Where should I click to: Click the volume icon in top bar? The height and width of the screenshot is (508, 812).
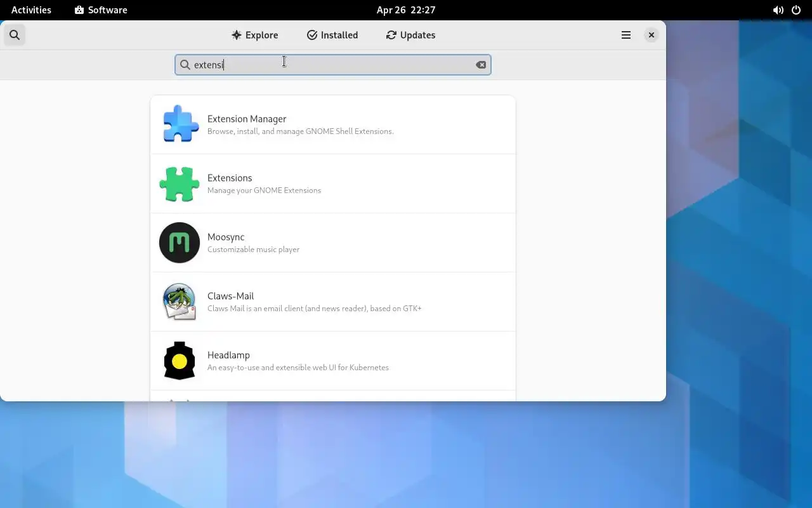click(x=778, y=10)
